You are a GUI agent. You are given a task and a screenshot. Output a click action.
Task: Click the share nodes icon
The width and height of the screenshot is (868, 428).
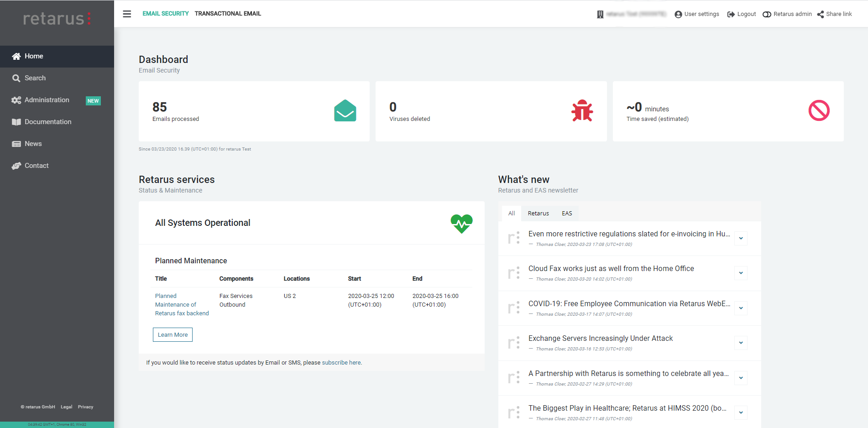click(821, 14)
